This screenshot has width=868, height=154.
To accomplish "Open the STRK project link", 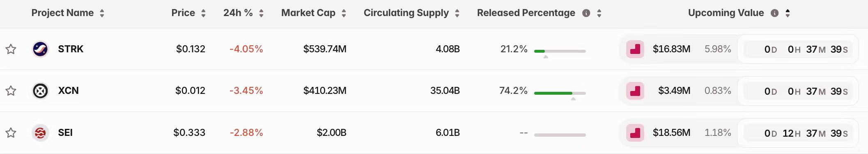I will 71,49.
